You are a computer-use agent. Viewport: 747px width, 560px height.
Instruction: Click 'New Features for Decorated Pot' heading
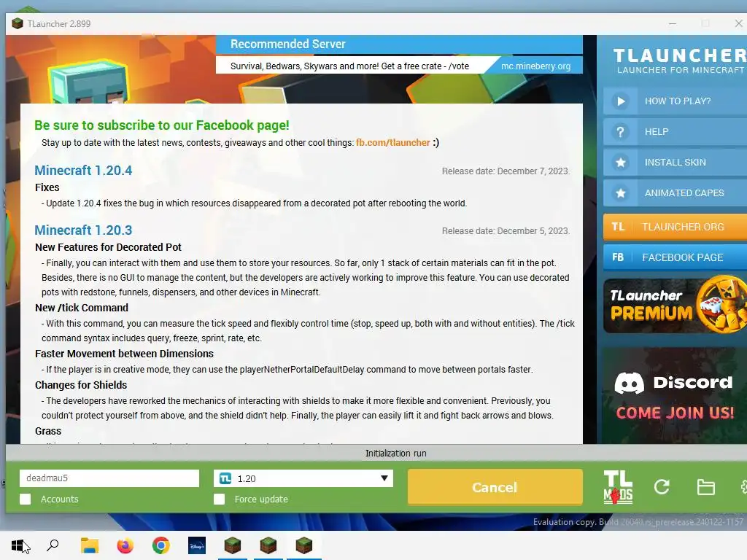click(x=108, y=247)
